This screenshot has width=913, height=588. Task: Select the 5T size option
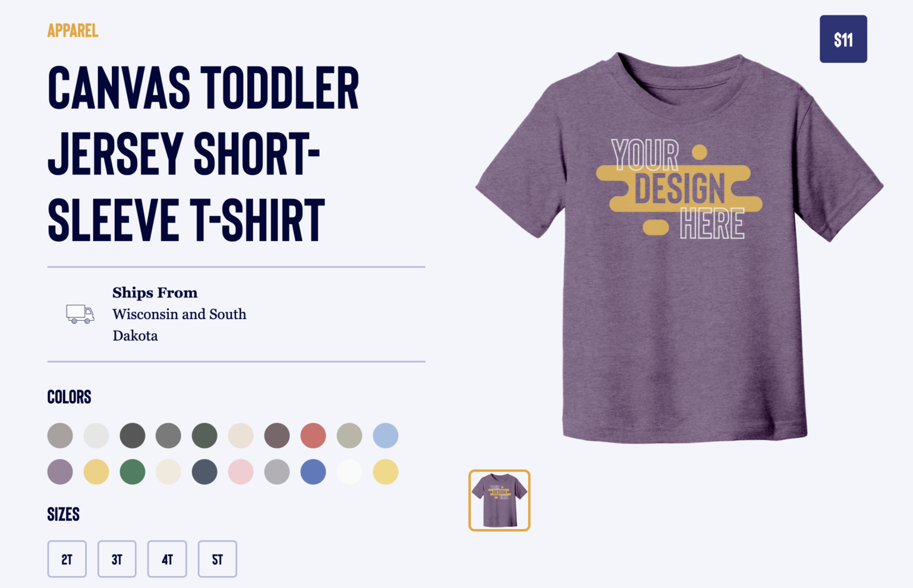pyautogui.click(x=218, y=559)
